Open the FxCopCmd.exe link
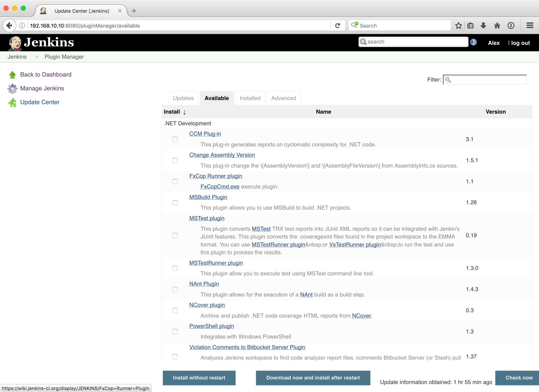Screen dimensions: 539x392 point(220,187)
